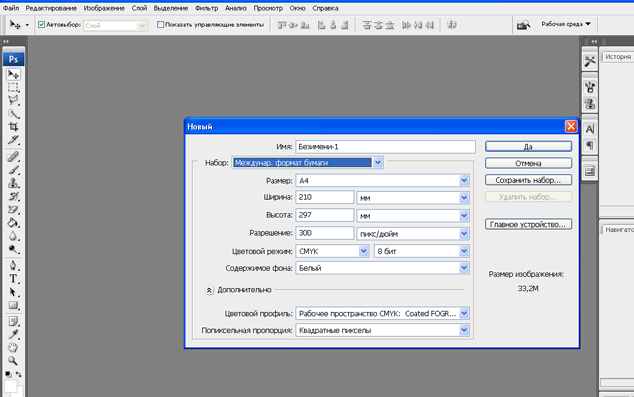Click the align top edges icon
This screenshot has height=397, width=634.
(x=282, y=25)
